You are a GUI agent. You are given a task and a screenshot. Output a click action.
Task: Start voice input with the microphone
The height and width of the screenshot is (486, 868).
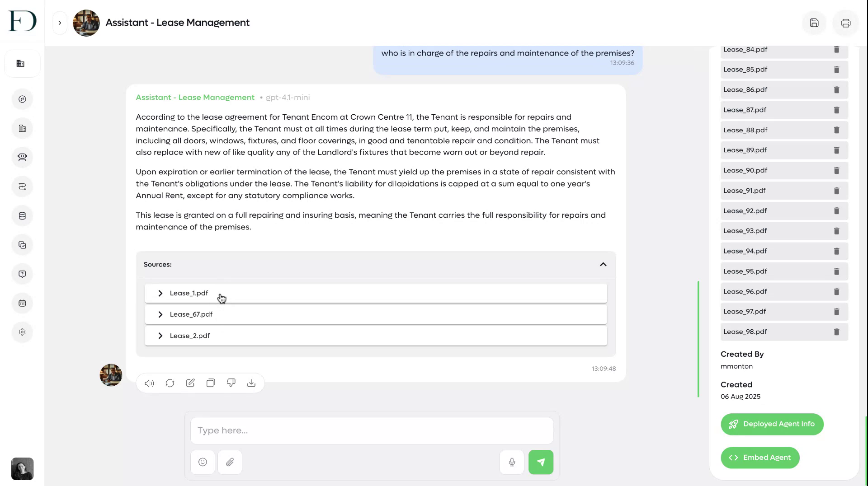512,463
